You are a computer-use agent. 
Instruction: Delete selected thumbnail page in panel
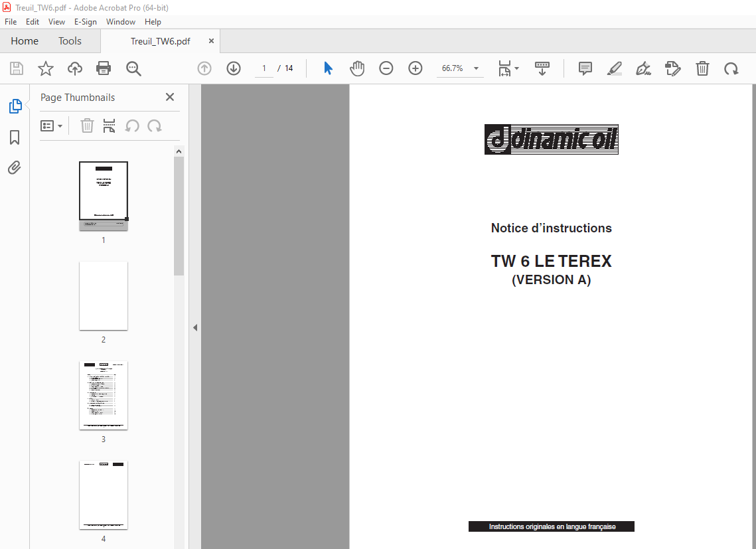pos(87,126)
